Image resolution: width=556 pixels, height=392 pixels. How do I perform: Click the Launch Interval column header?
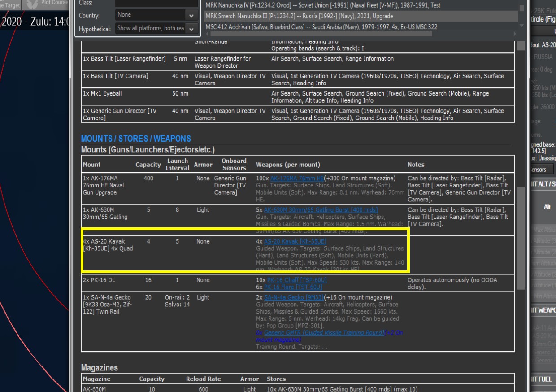point(177,164)
